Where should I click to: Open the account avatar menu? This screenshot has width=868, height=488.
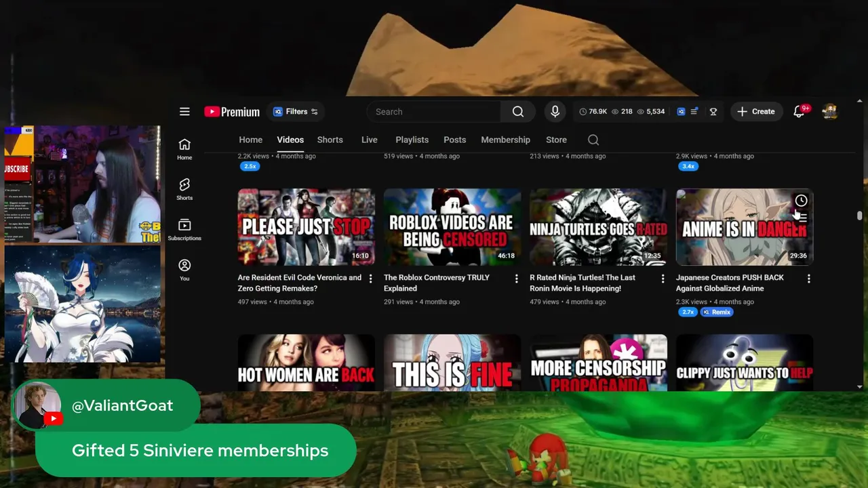coord(830,112)
